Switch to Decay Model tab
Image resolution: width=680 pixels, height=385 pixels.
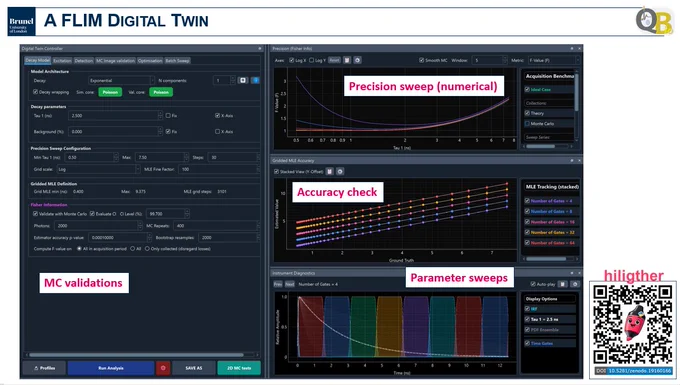click(38, 60)
